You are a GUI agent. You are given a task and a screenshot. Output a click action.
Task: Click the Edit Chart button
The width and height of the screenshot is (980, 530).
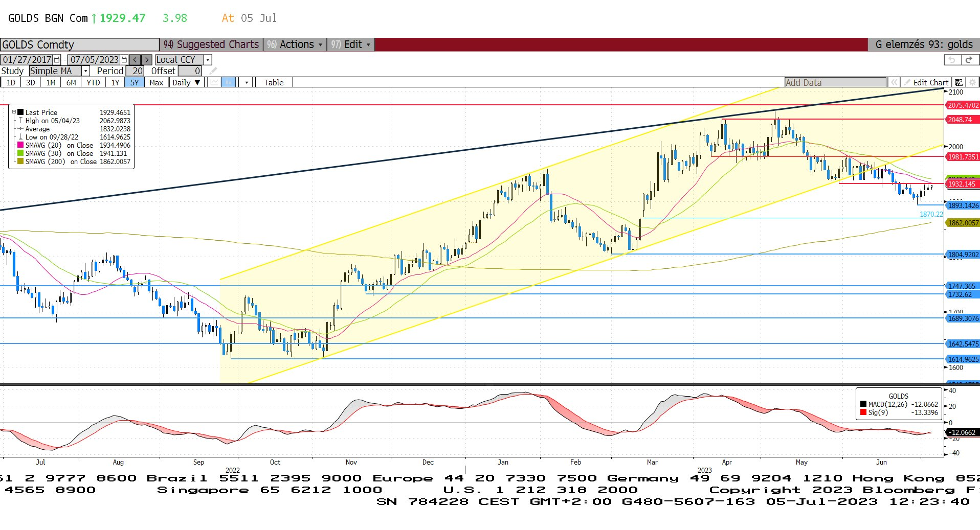pyautogui.click(x=926, y=82)
